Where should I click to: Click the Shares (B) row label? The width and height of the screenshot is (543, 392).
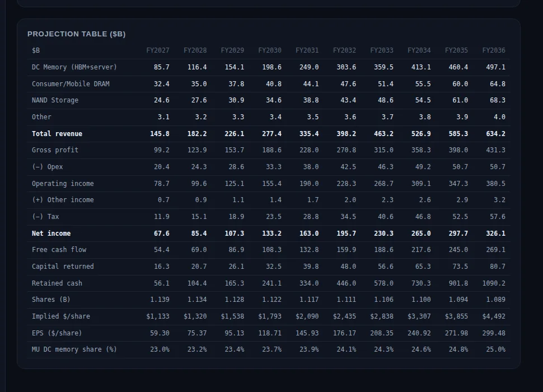[52, 300]
